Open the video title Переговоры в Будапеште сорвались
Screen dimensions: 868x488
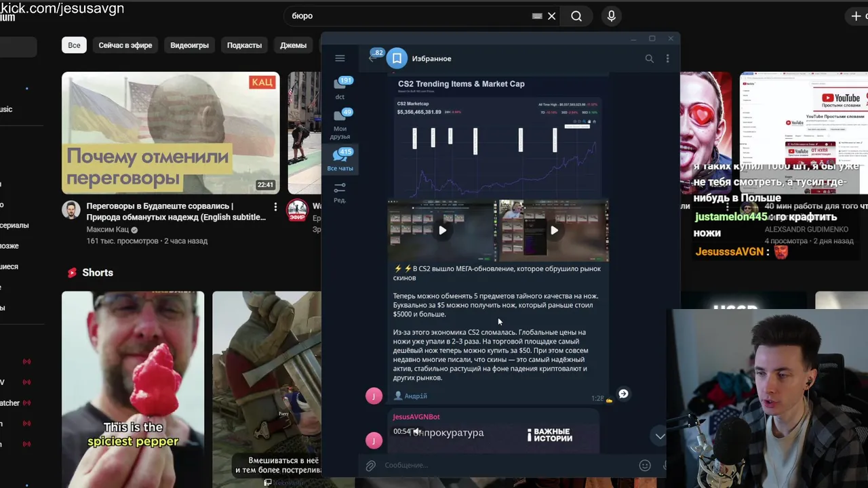(176, 211)
